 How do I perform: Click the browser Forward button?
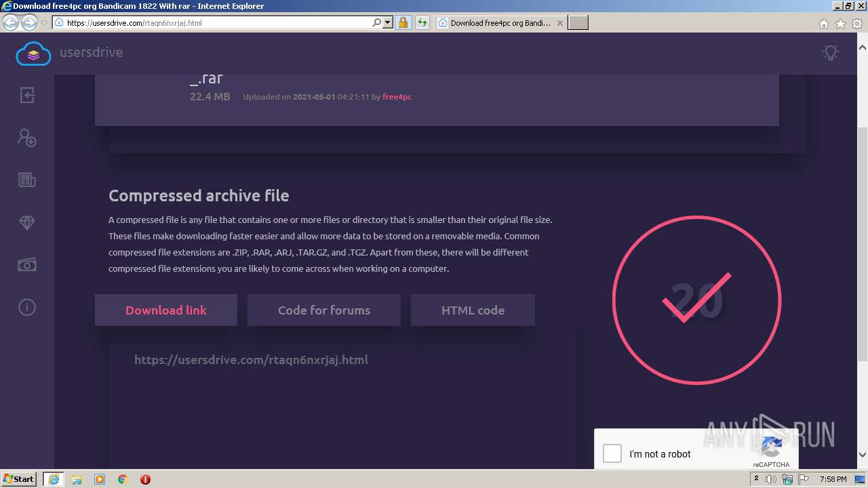coord(29,22)
